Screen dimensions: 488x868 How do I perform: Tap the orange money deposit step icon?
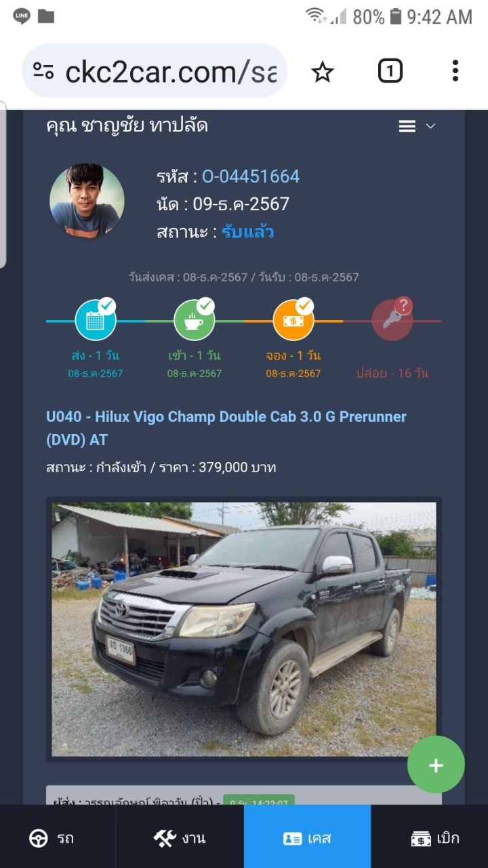point(293,320)
